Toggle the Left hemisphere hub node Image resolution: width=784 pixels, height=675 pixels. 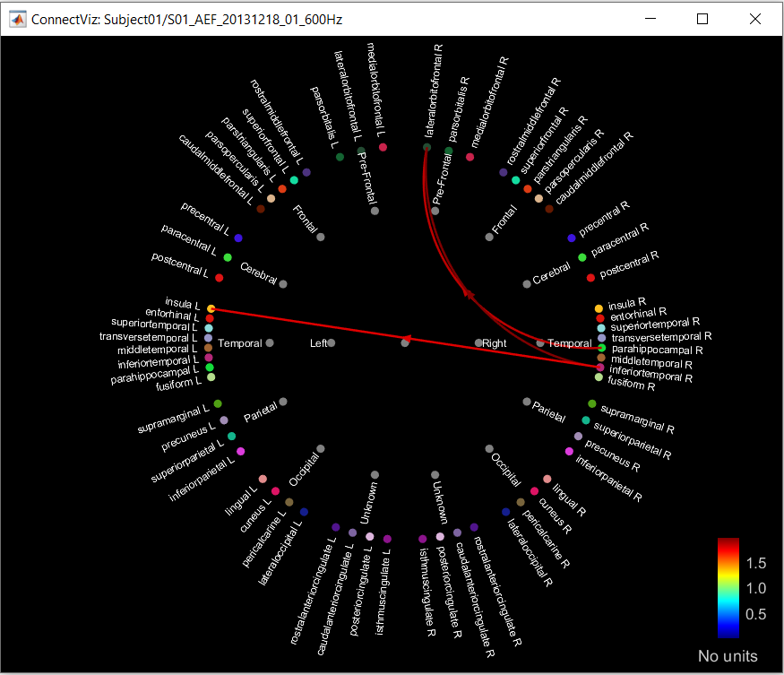pyautogui.click(x=331, y=342)
